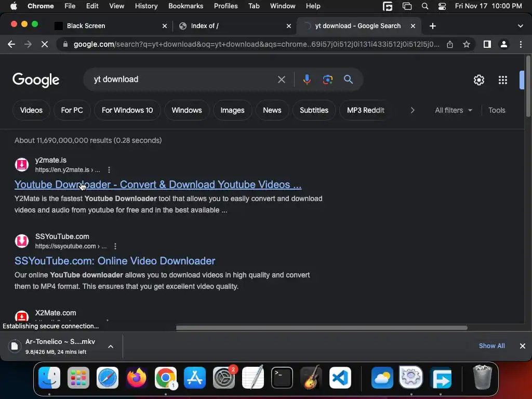Viewport: 532px width, 399px height.
Task: Open GarageBand from the Dock
Action: (x=311, y=378)
